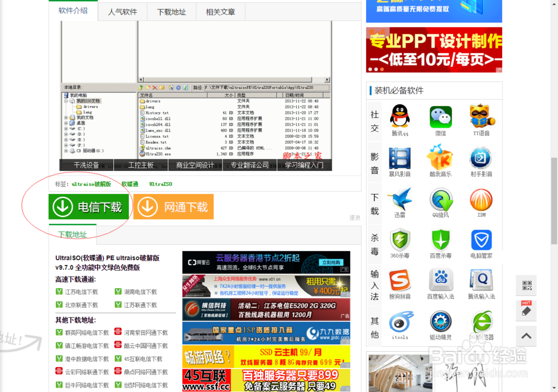
Task: Open the 射手影音 icon
Action: click(481, 158)
